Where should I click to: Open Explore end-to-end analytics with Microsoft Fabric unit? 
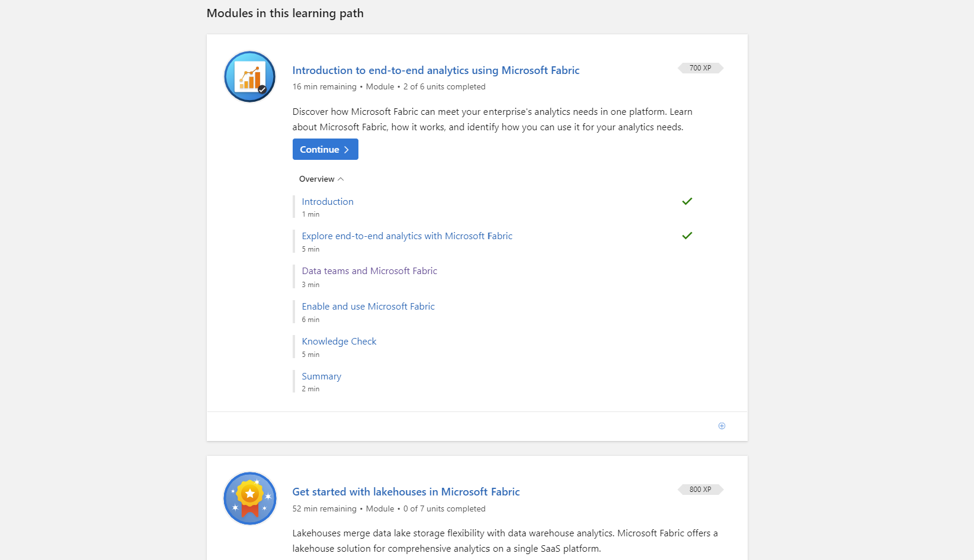[407, 236]
